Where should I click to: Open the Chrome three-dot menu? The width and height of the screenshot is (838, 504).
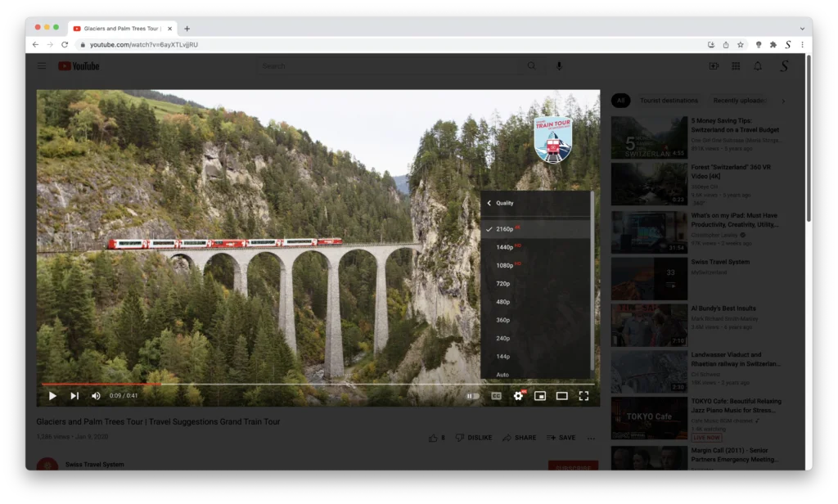pos(802,45)
